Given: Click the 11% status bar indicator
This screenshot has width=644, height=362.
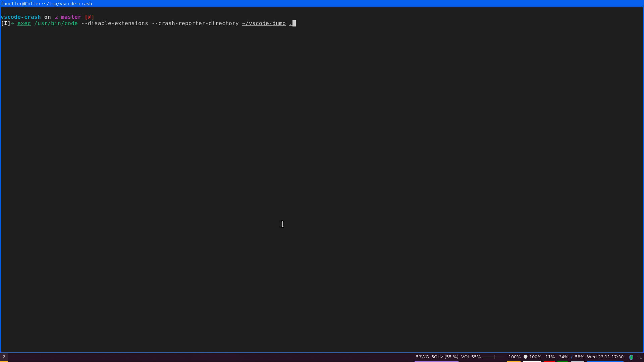Looking at the screenshot, I should click(x=550, y=357).
